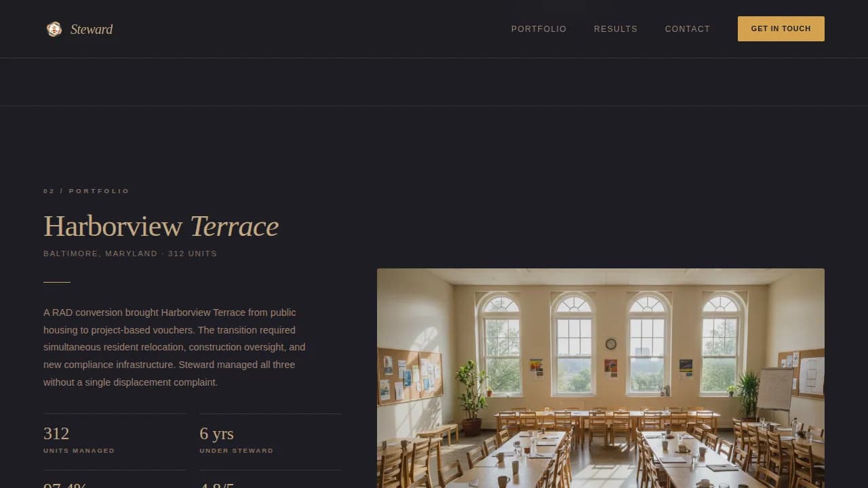Viewport: 868px width, 488px height.
Task: Click the gold divider under the subtitle
Action: pos(57,282)
